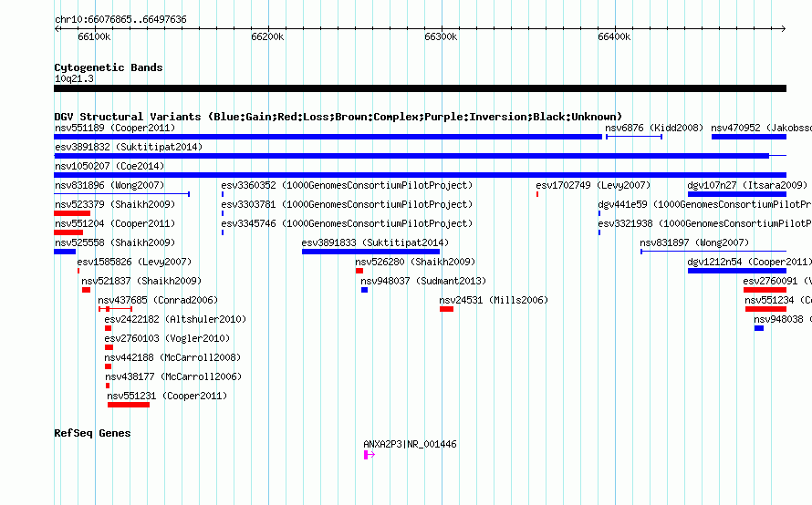Viewport: 812px width, 505px height.
Task: Open esv3345746 1000Genomes pilot variant label
Action: [347, 223]
